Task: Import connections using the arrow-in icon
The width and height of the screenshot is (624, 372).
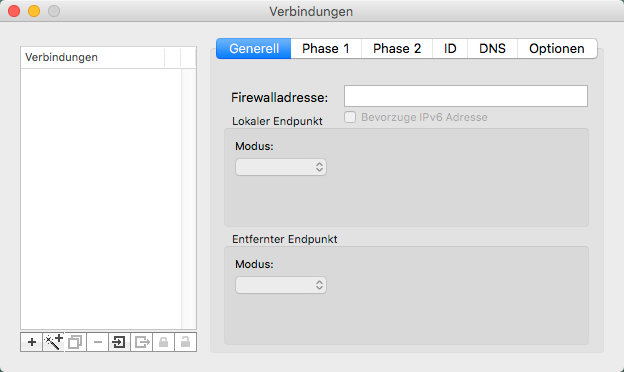Action: click(119, 342)
